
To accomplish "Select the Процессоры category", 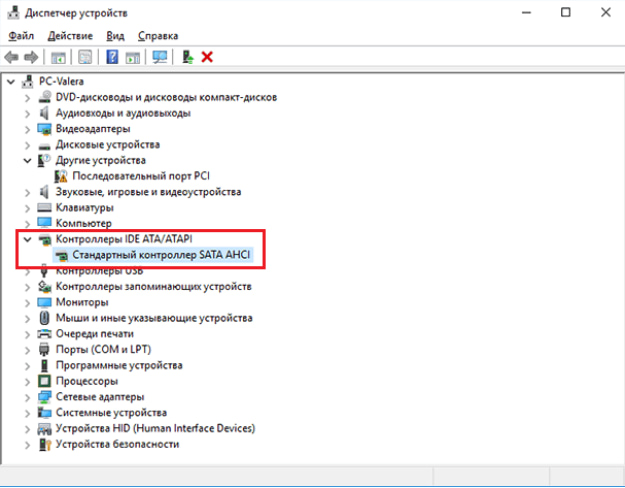I will [87, 381].
